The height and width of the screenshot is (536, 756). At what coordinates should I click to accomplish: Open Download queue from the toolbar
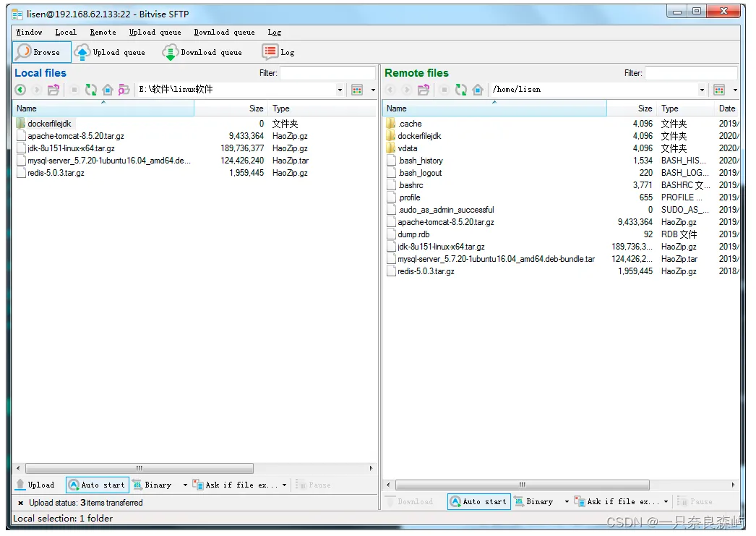click(x=202, y=52)
